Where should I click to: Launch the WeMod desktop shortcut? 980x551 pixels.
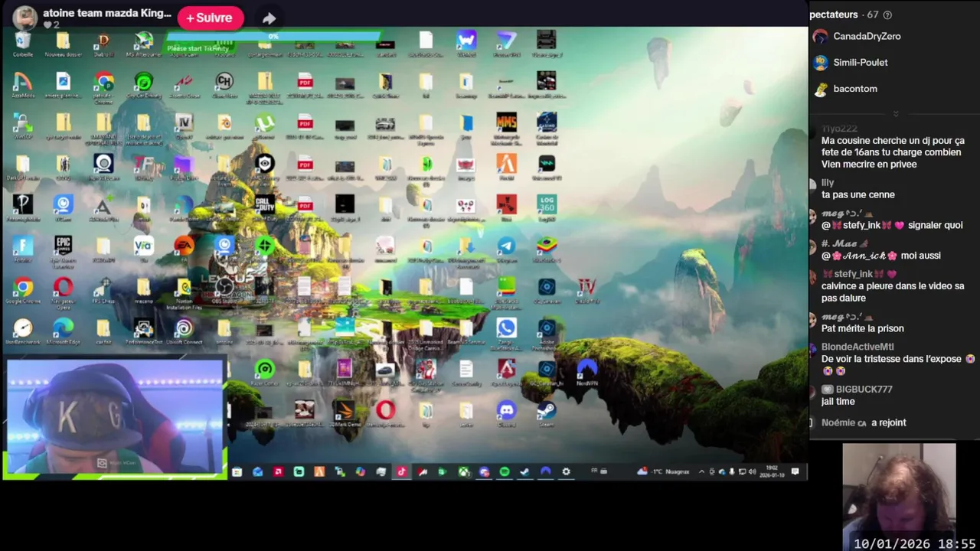coord(465,44)
